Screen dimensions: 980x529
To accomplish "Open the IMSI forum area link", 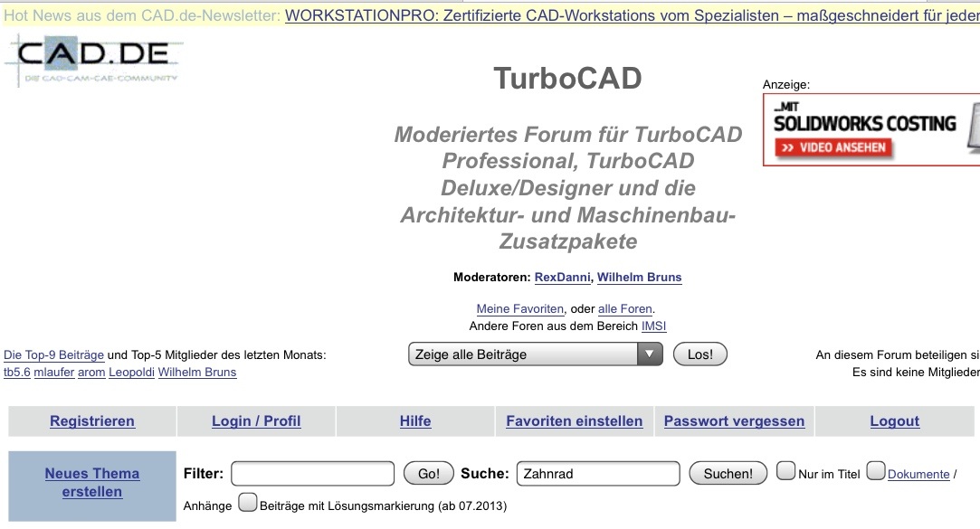I will [653, 326].
